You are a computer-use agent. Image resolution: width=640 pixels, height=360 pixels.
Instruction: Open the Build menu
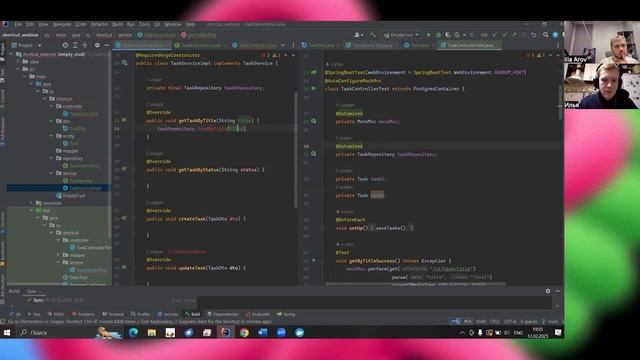tap(118, 24)
